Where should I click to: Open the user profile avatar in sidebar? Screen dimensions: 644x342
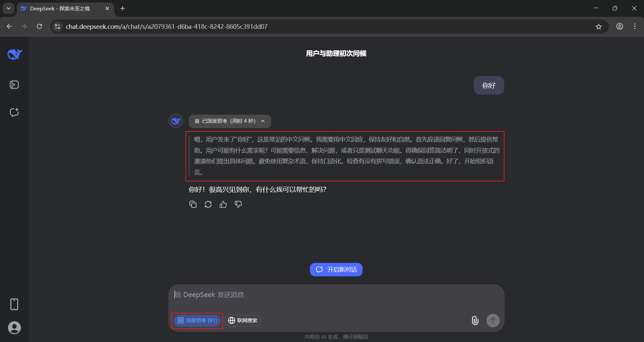[x=14, y=328]
